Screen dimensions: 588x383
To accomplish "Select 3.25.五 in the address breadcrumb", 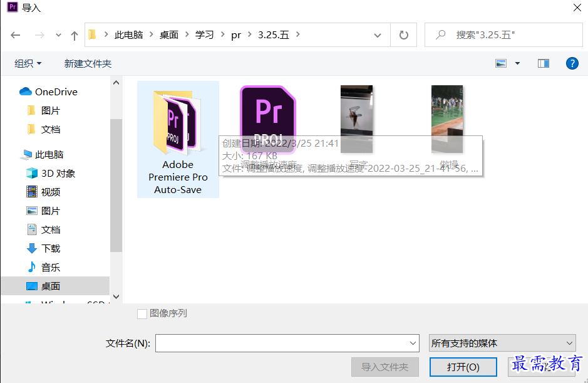I will tap(274, 35).
